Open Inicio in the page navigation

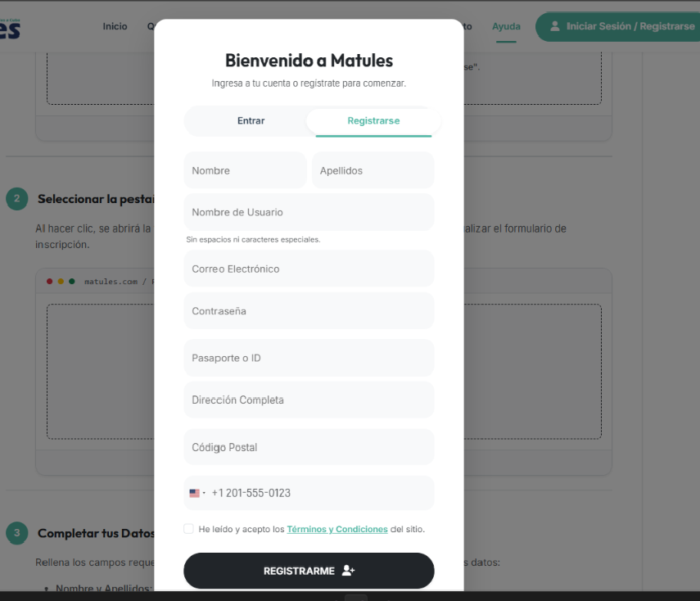point(115,26)
